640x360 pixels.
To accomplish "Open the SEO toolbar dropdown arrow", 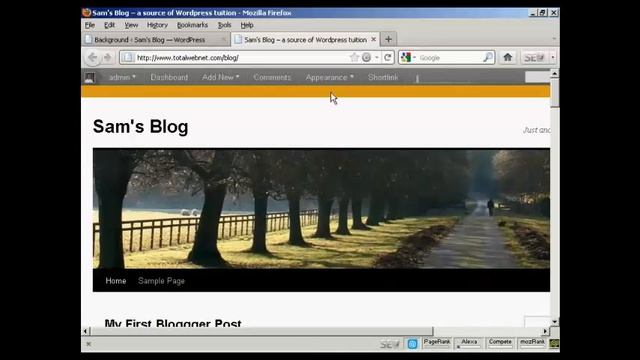I will pos(553,58).
